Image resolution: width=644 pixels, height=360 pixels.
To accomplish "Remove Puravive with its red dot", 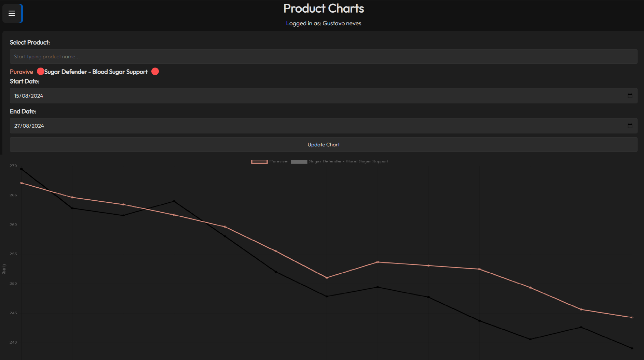I will (x=40, y=71).
